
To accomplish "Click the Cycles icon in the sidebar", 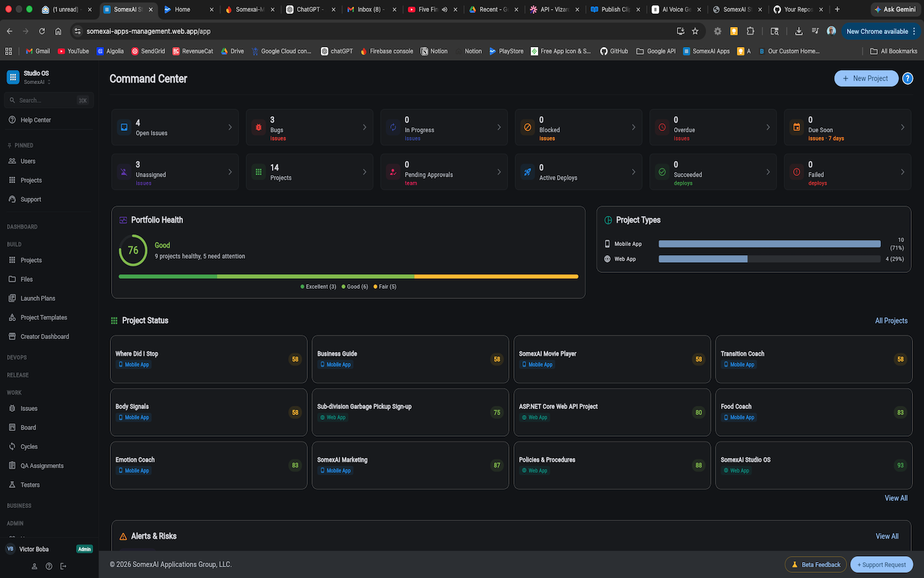I will pyautogui.click(x=13, y=446).
